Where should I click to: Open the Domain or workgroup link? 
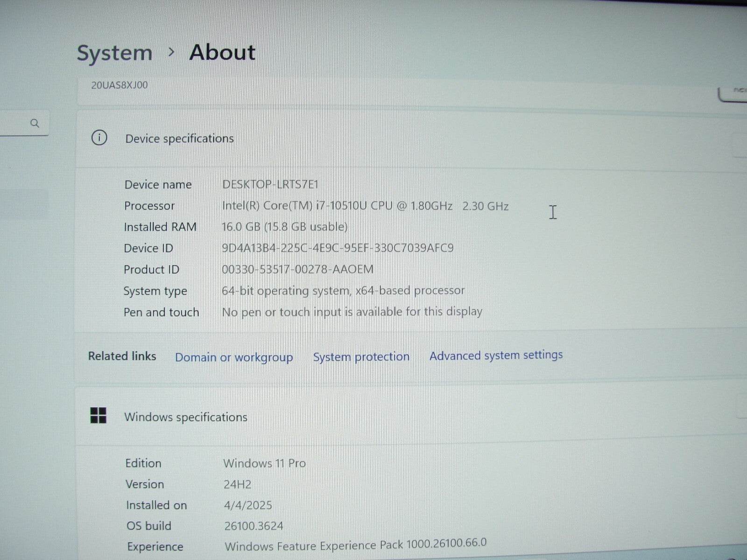(x=233, y=357)
